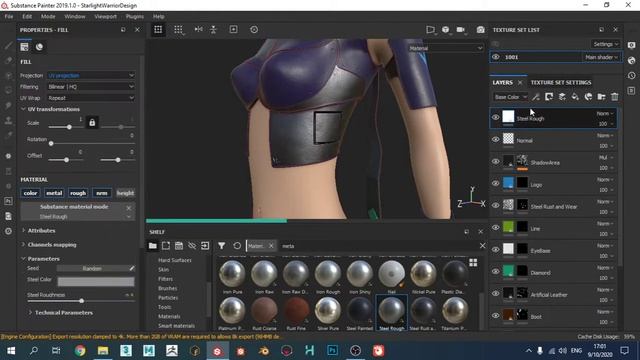Open Blender from the taskbar
Screen dimensions: 640x360
pyautogui.click(x=264, y=351)
